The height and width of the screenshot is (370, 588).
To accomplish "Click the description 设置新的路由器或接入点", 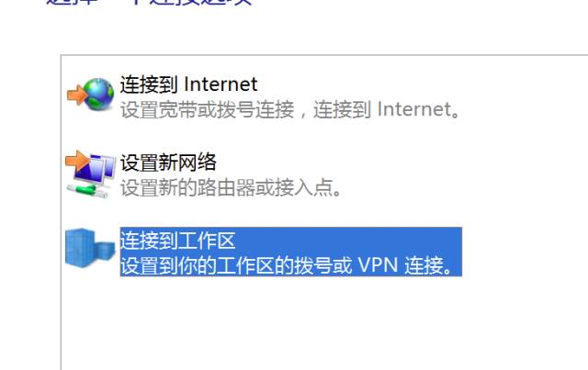I will (231, 187).
